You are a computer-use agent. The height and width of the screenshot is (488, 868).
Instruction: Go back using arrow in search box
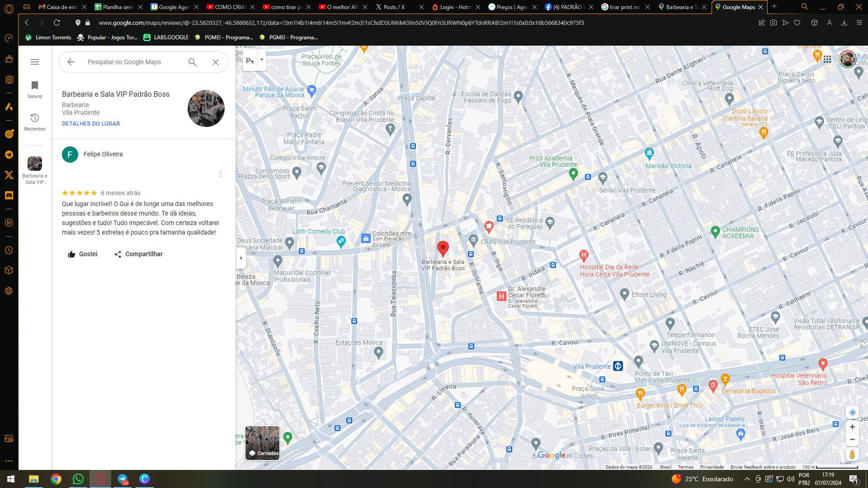(x=71, y=62)
